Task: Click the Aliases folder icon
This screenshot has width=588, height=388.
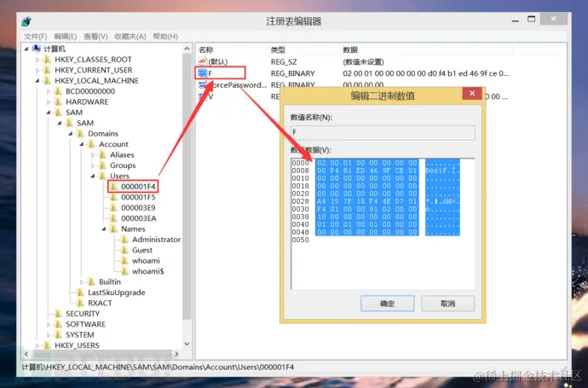Action: coord(103,154)
